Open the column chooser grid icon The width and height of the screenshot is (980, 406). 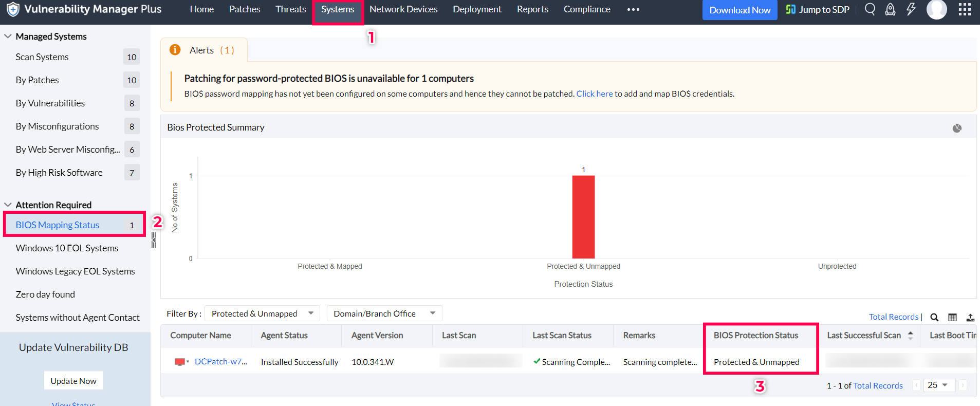tap(952, 317)
